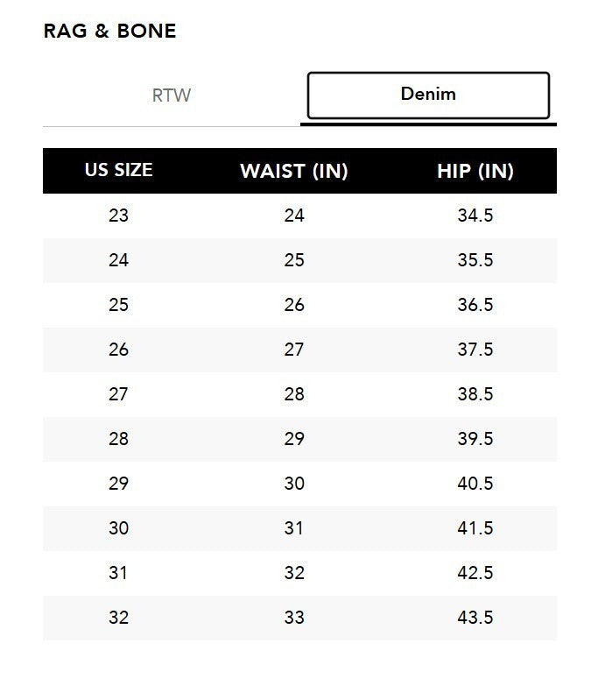Image resolution: width=591 pixels, height=700 pixels.
Task: Click the hip value 36.5
Action: 475,305
